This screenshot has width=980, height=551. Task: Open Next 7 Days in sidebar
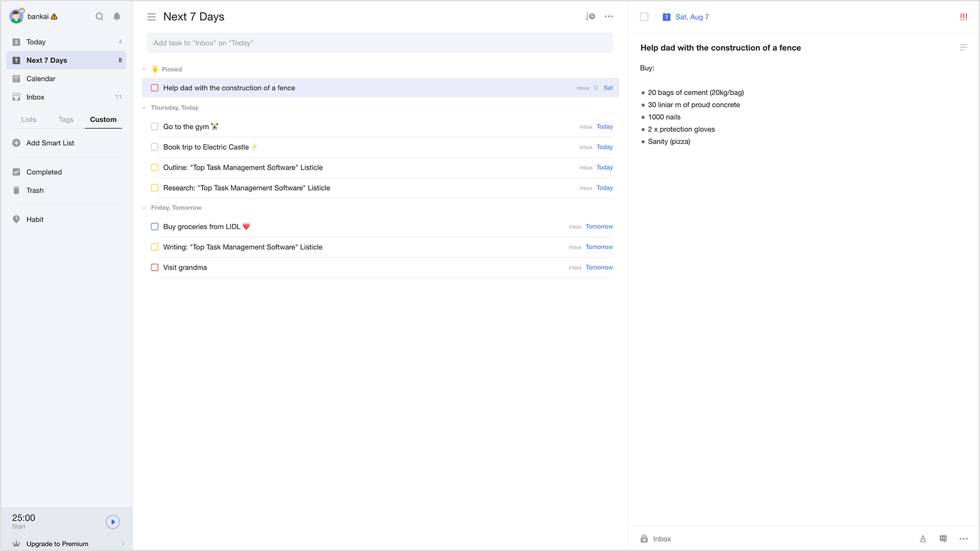66,60
